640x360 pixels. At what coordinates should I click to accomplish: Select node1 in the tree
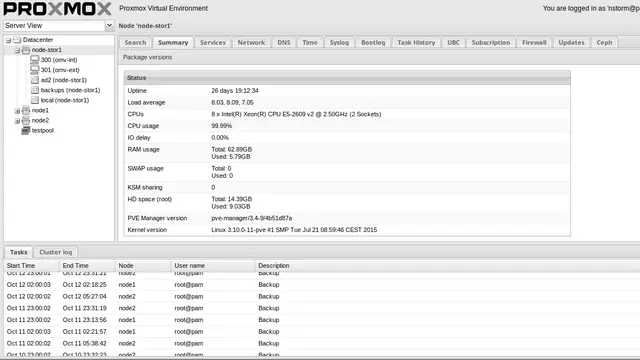coord(40,110)
